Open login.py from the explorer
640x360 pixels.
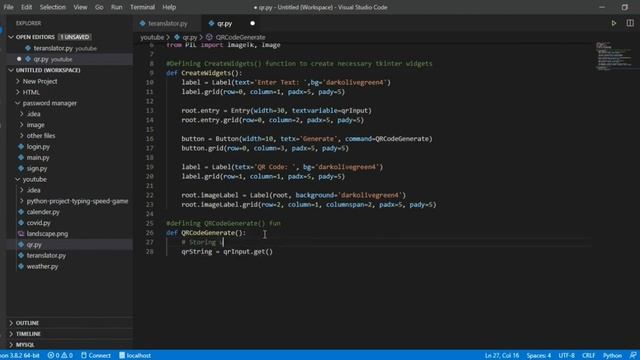tap(38, 147)
